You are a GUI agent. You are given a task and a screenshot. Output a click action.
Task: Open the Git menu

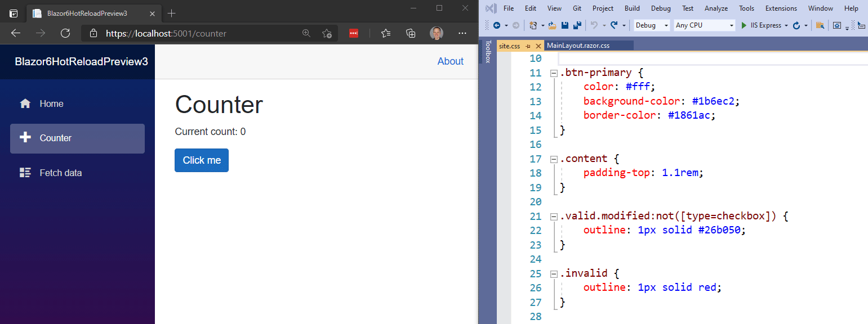tap(577, 8)
